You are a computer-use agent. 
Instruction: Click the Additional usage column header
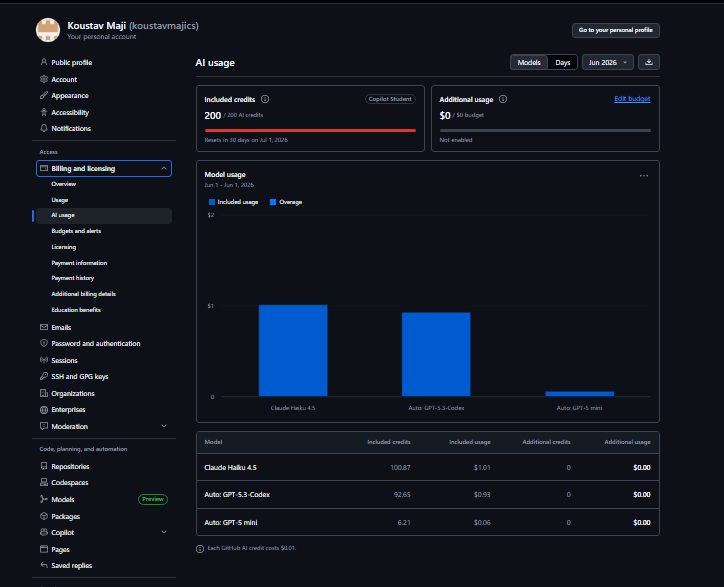(x=627, y=442)
